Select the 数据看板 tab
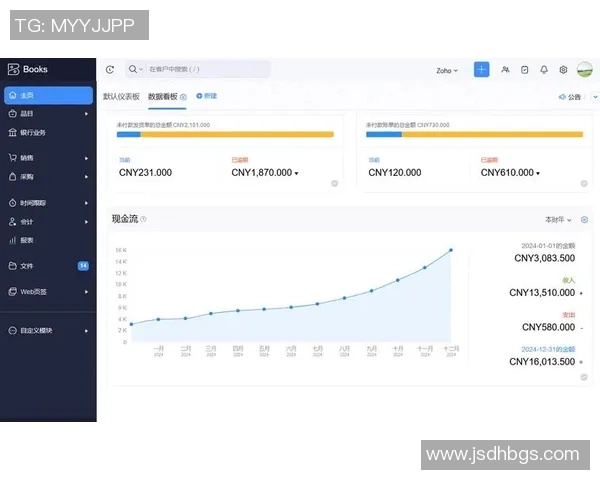 pos(163,97)
